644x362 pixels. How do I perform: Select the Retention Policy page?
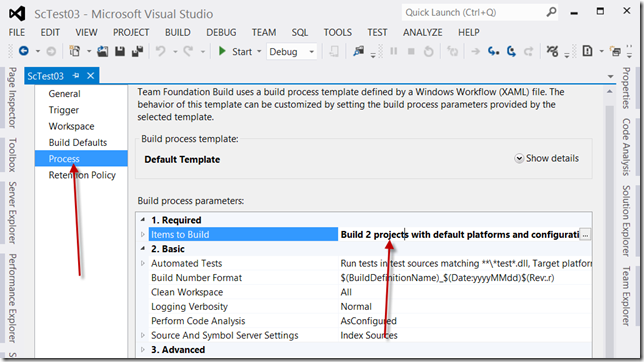click(81, 175)
